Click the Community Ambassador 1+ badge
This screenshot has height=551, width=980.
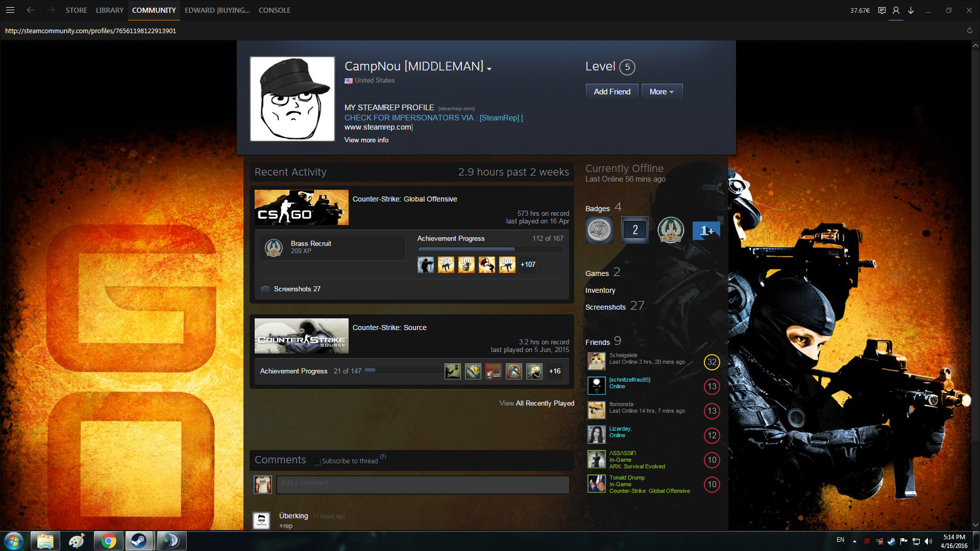point(706,230)
